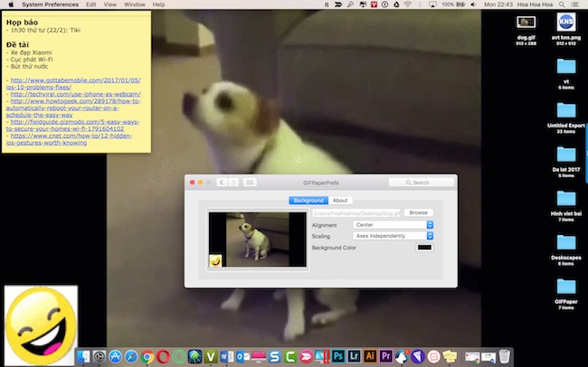Screen dimensions: 588x367
Task: Open the blue Snagit S icon
Action: 274,356
